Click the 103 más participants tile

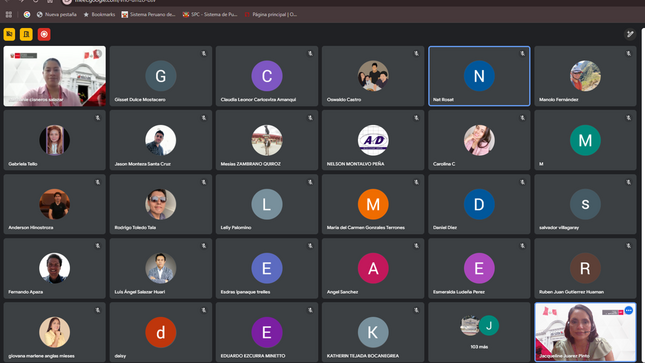479,332
